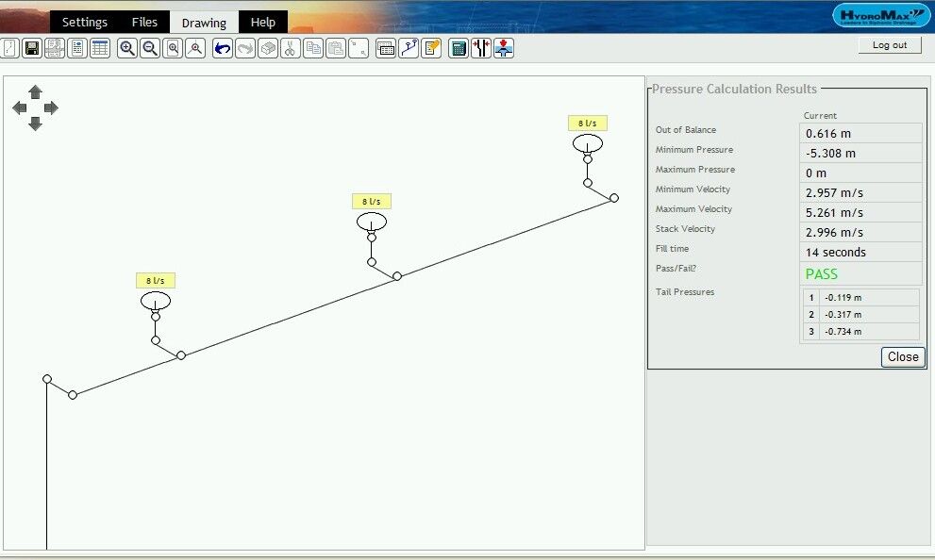935x560 pixels.
Task: Copy the current selection
Action: tap(314, 48)
